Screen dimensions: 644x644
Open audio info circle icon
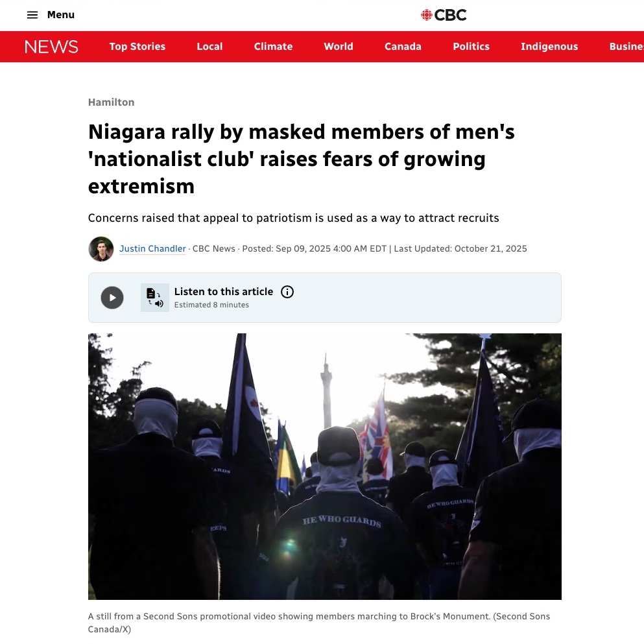click(287, 292)
